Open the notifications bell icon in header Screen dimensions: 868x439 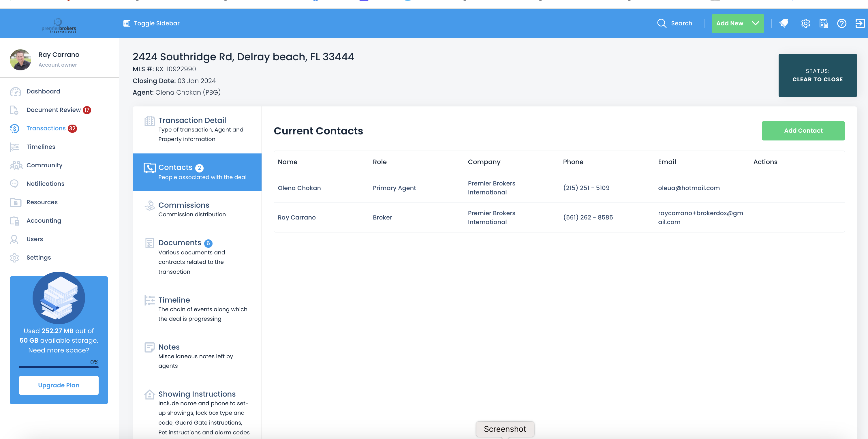pyautogui.click(x=784, y=23)
